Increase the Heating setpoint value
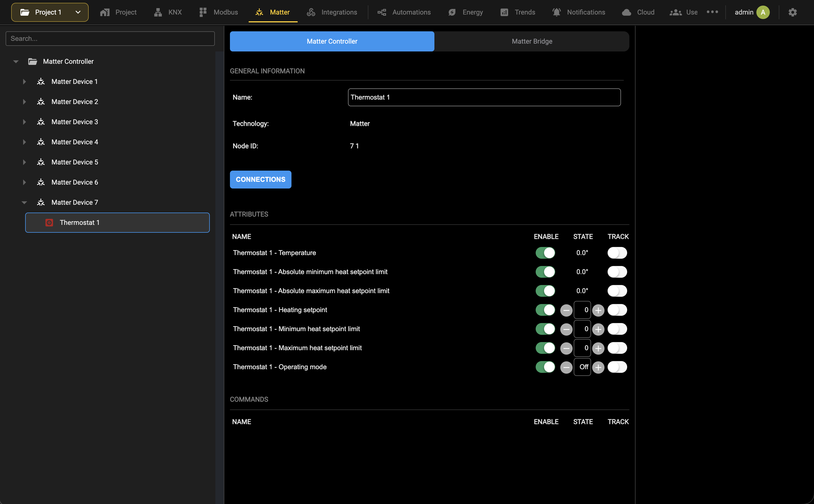The height and width of the screenshot is (504, 814). pyautogui.click(x=598, y=310)
